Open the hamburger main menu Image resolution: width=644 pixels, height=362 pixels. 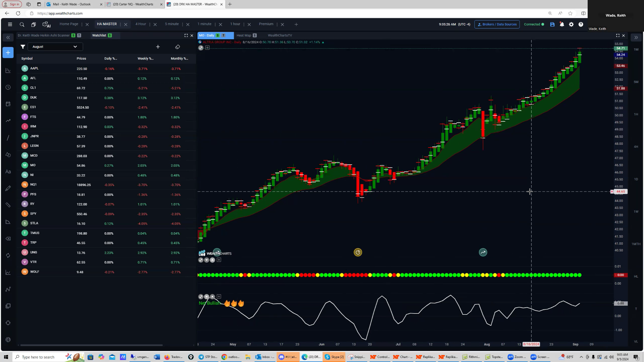(x=10, y=24)
